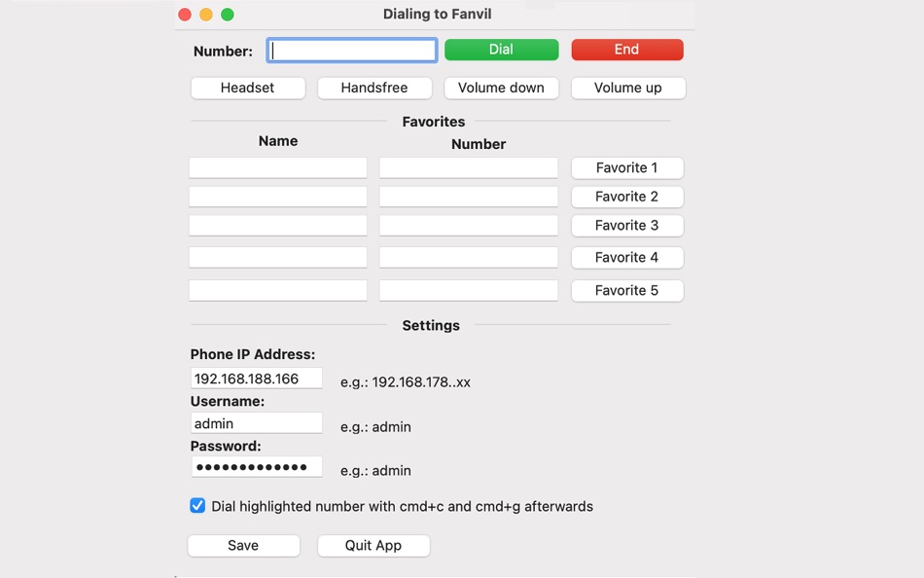
Task: Lower volume with Volume down
Action: [x=501, y=88]
